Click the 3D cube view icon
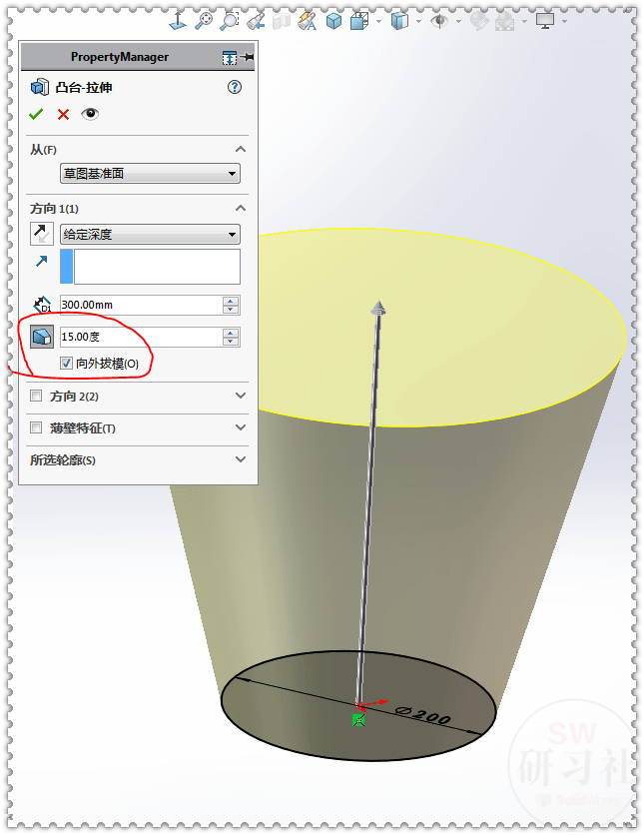644x835 pixels. (333, 21)
